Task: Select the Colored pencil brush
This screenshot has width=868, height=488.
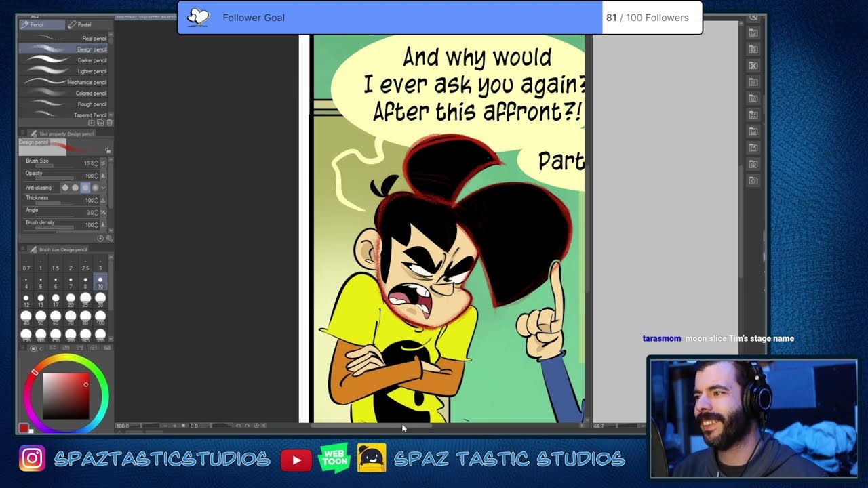Action: [x=63, y=93]
